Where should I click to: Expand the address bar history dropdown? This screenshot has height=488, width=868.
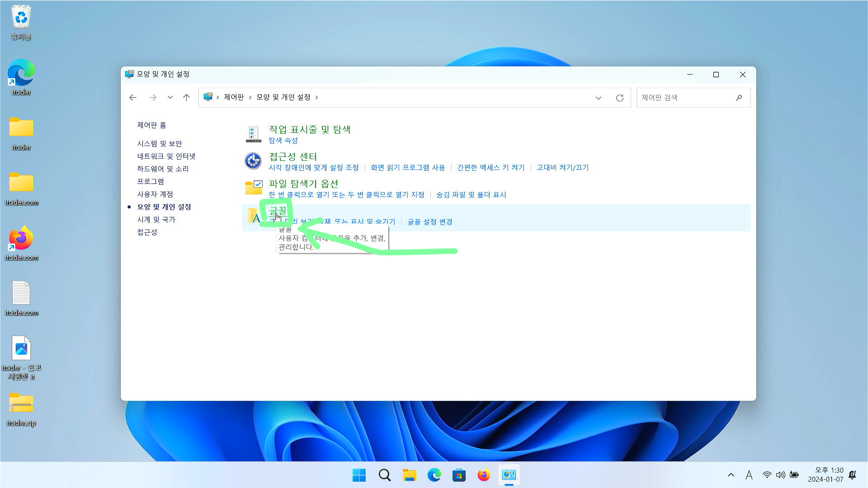599,98
